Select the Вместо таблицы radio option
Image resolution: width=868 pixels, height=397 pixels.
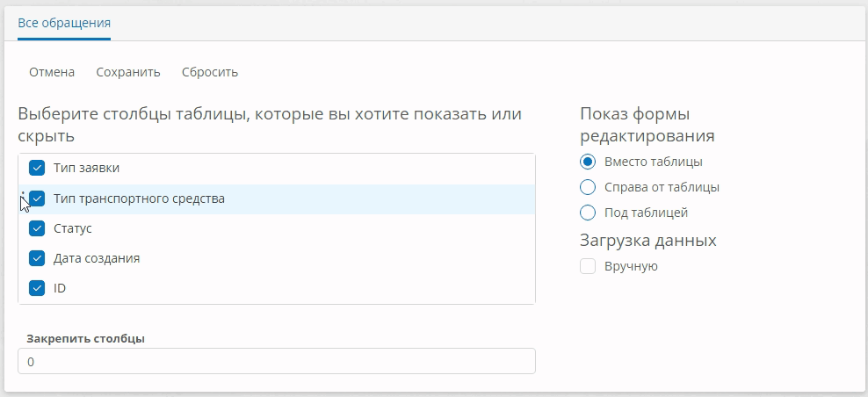click(588, 162)
